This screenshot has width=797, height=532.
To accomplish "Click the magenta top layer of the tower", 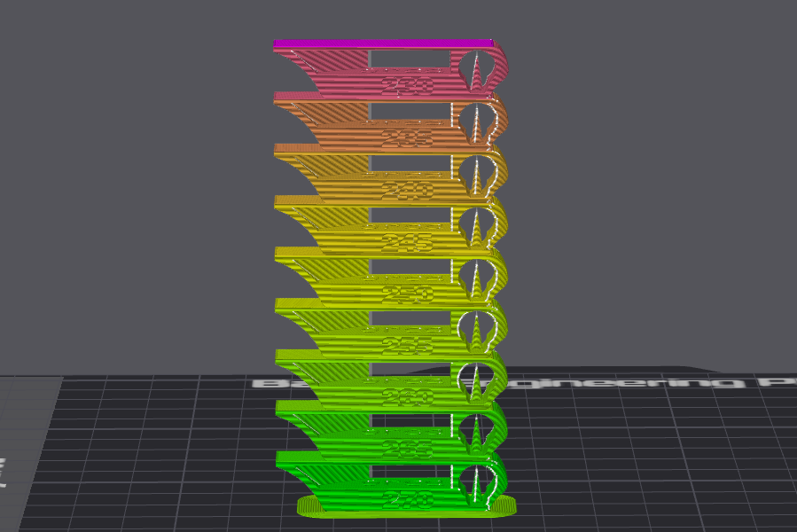I will click(384, 43).
